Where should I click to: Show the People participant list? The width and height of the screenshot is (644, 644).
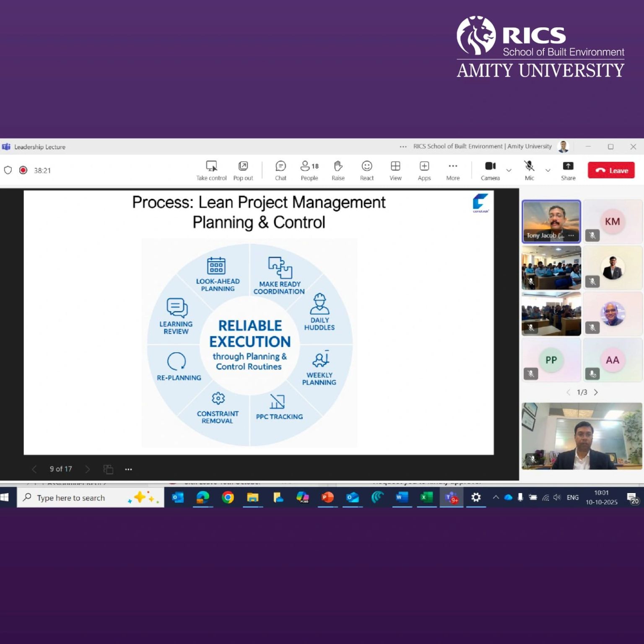coord(309,166)
